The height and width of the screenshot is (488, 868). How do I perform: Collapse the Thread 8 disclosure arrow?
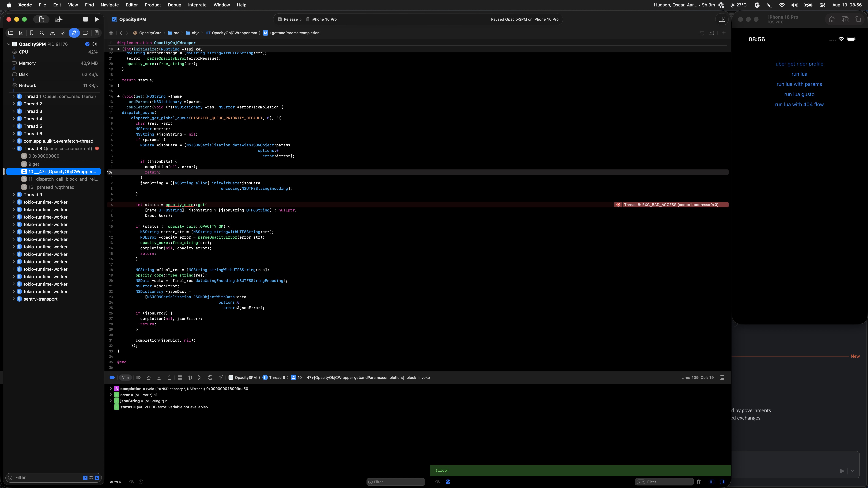(x=14, y=149)
